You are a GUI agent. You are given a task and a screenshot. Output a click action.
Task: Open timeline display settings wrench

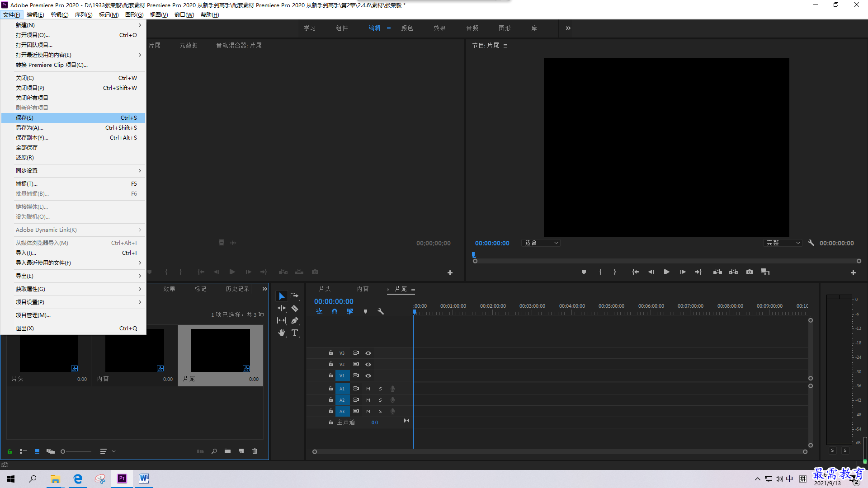tap(381, 311)
